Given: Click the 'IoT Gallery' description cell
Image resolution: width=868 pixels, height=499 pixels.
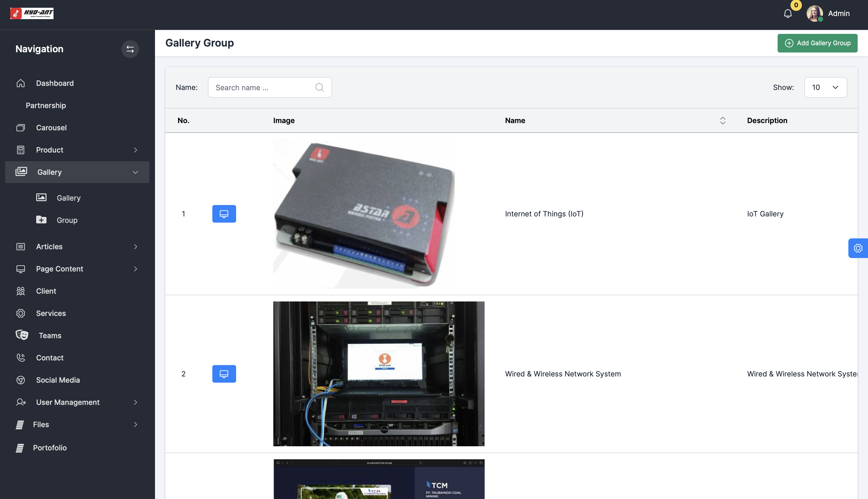Looking at the screenshot, I should 765,214.
